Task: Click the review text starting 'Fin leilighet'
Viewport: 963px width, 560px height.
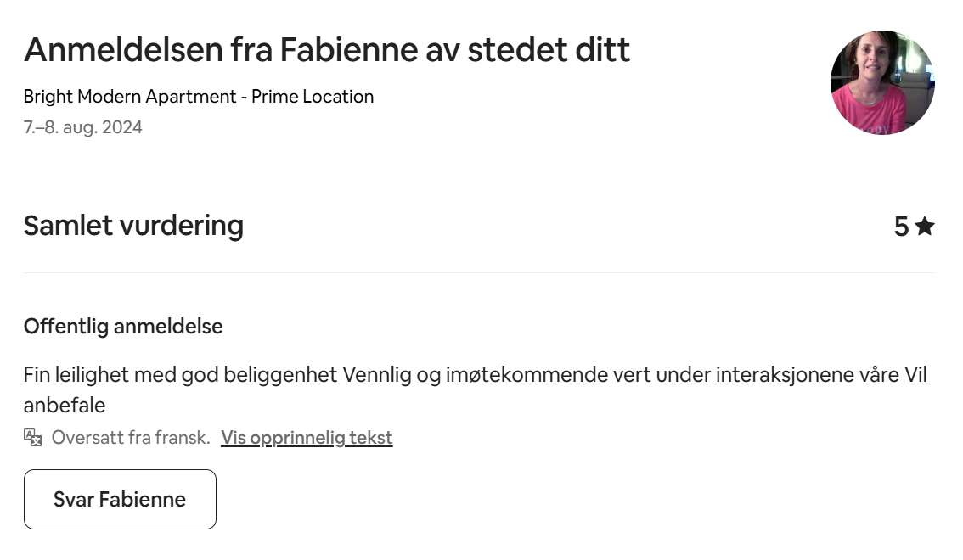Action: coord(255,375)
